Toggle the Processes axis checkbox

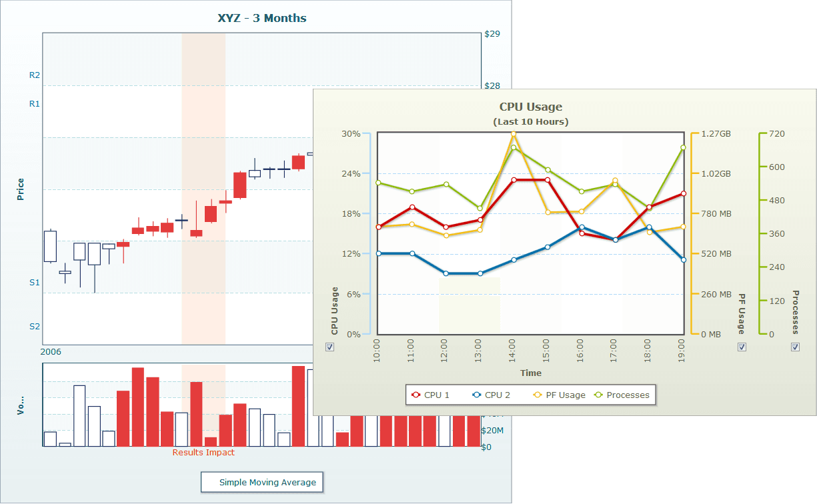[795, 347]
